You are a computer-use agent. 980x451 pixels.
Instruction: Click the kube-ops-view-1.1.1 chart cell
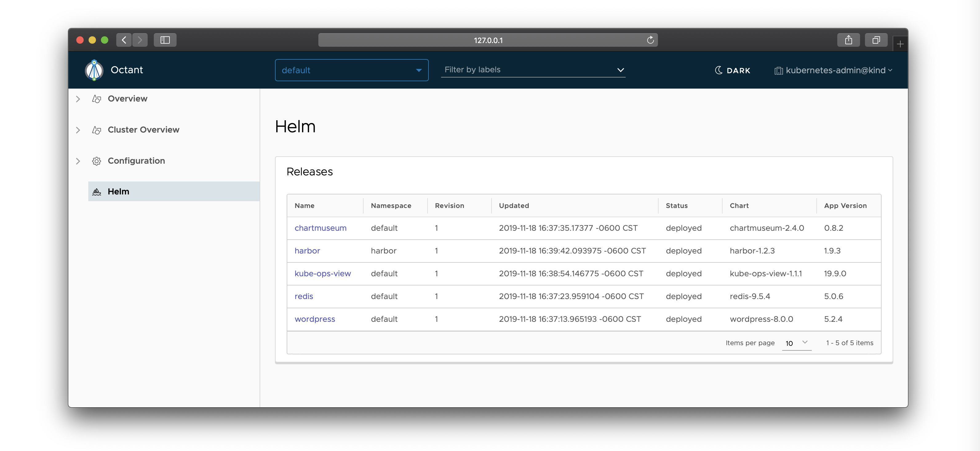coord(765,273)
